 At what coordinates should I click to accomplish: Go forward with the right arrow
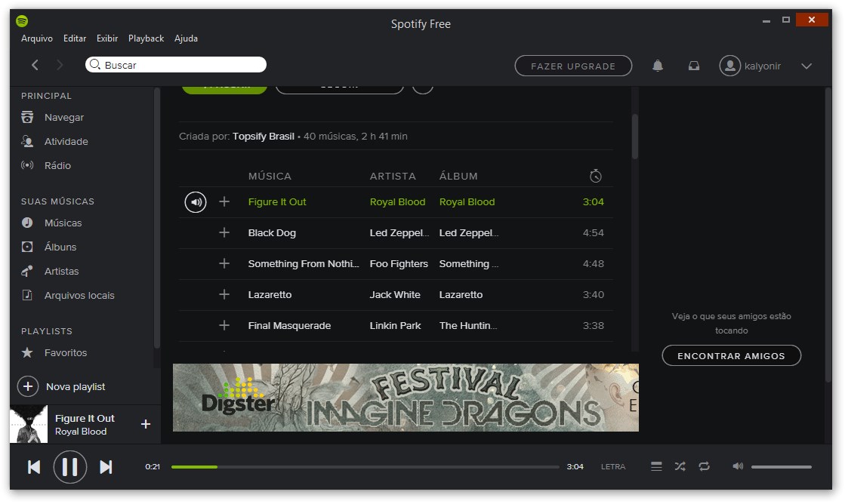click(x=60, y=65)
